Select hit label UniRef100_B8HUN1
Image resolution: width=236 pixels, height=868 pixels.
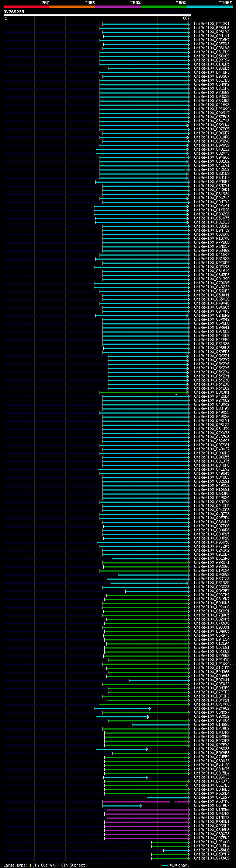tap(212, 822)
